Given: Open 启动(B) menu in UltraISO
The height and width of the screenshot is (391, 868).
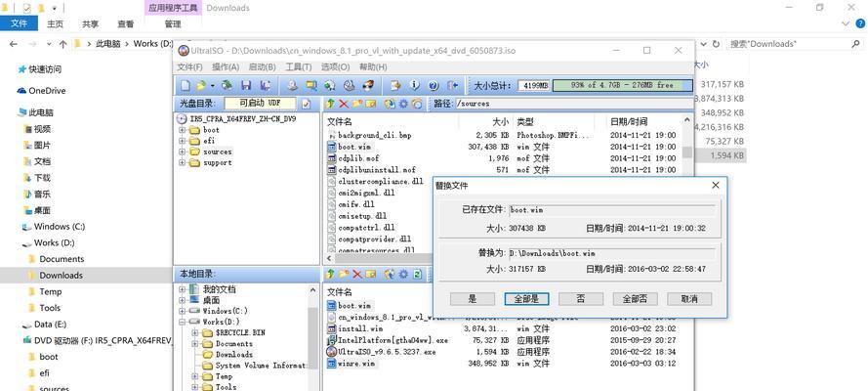Looking at the screenshot, I should click(263, 67).
